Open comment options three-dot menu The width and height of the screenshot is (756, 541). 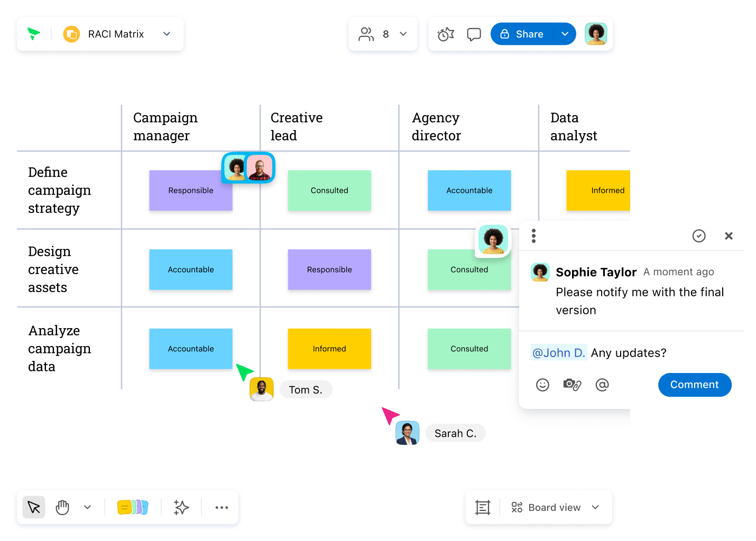point(534,236)
